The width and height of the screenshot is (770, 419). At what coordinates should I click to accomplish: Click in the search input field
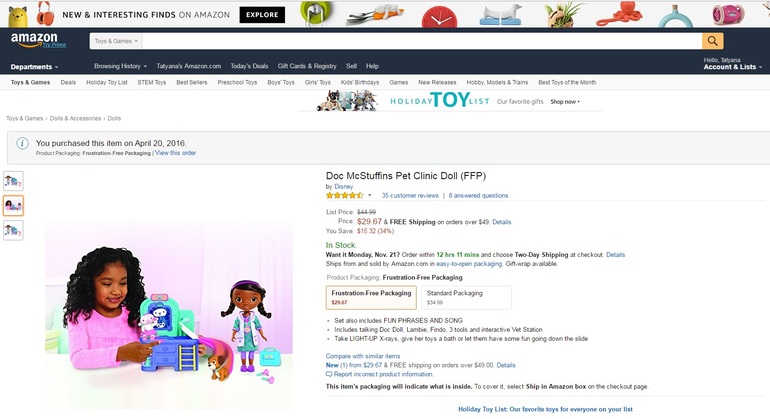420,41
